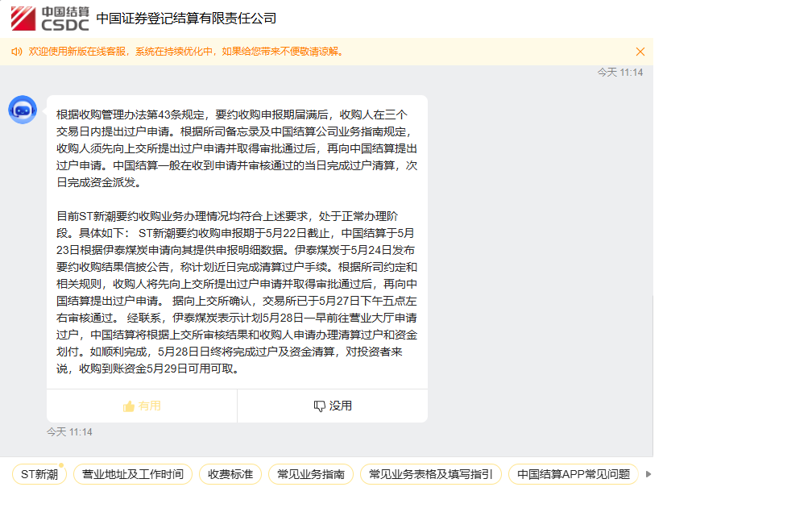
Task: Click the first paragraph about 收购管理办法第43条
Action: (x=237, y=148)
